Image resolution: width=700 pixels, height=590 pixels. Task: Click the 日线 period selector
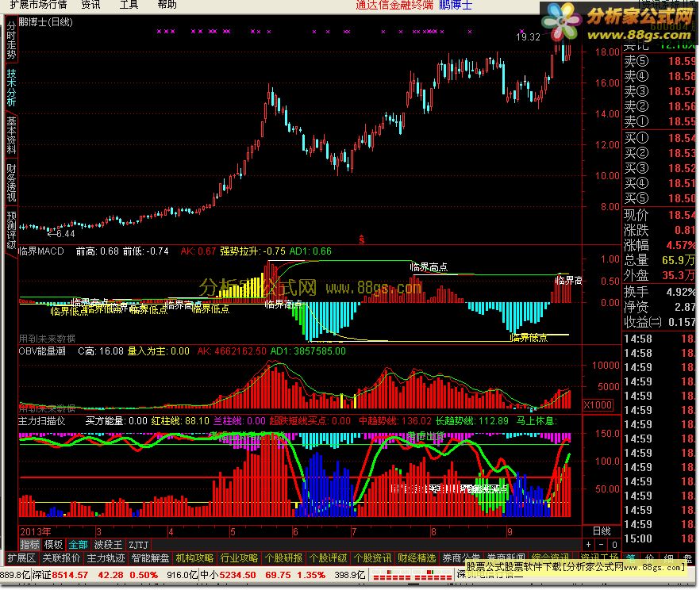602,531
